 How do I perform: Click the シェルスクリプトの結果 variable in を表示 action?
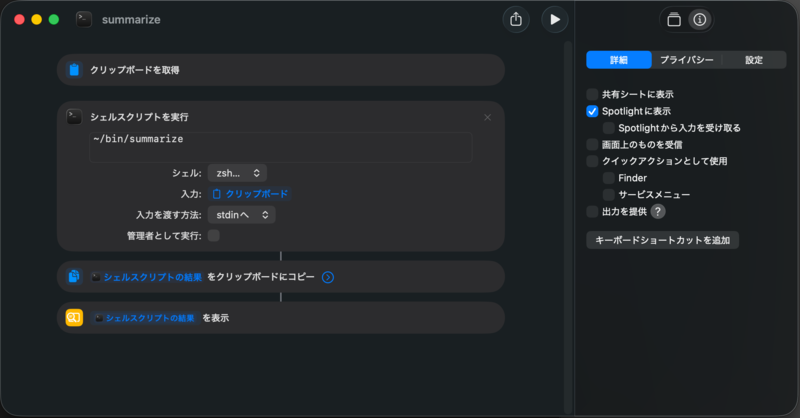point(145,318)
